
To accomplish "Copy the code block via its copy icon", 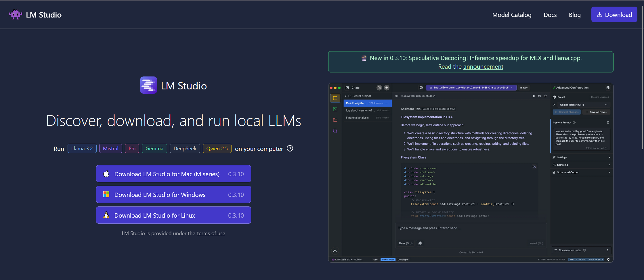I will pos(534,167).
